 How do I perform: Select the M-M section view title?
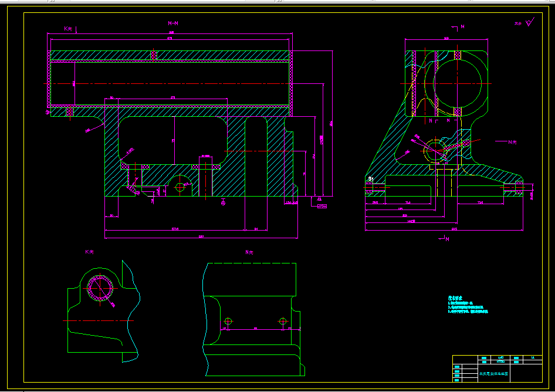click(172, 23)
